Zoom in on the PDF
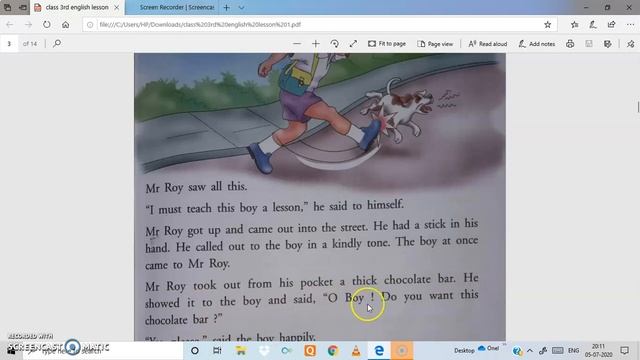640x360 pixels. (316, 43)
